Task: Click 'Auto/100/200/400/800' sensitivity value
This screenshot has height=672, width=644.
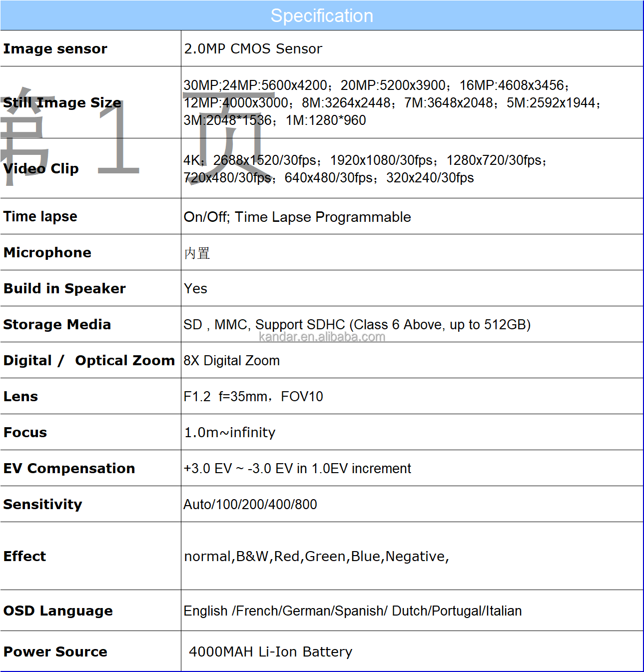Action: (x=250, y=504)
